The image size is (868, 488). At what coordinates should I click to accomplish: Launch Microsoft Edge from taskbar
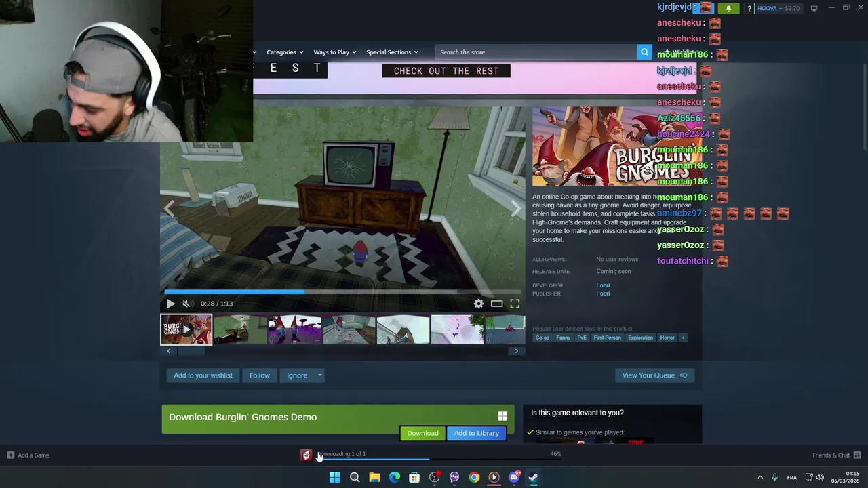coord(395,477)
